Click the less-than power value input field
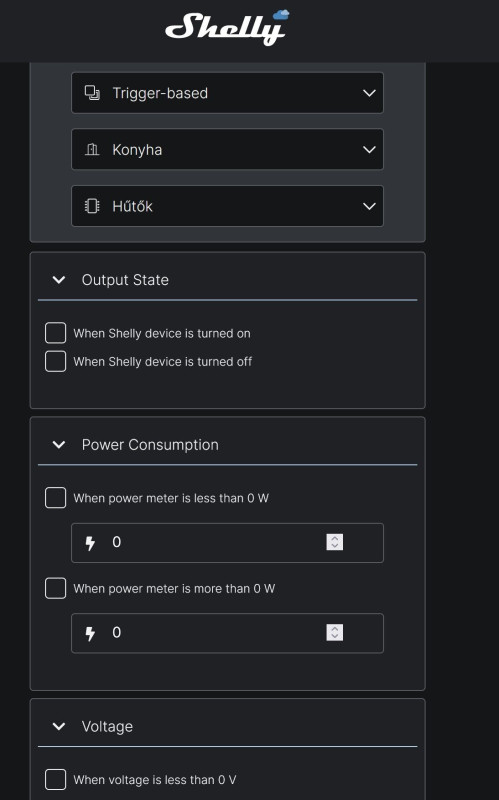This screenshot has width=499, height=800. point(228,543)
